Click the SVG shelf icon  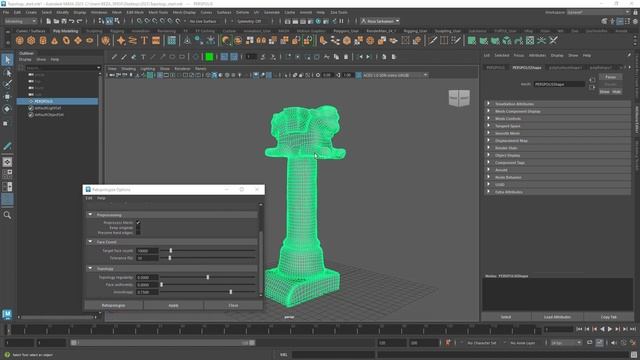click(x=156, y=40)
